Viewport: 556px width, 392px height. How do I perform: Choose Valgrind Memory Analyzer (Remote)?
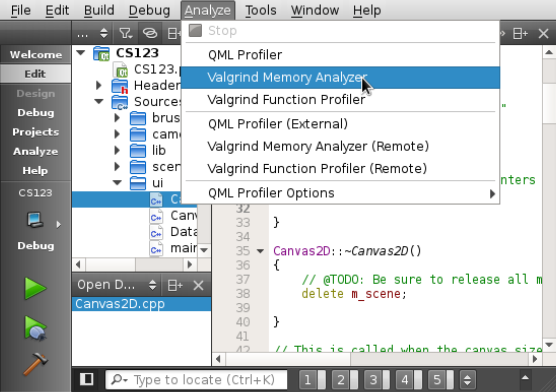[x=340, y=146]
